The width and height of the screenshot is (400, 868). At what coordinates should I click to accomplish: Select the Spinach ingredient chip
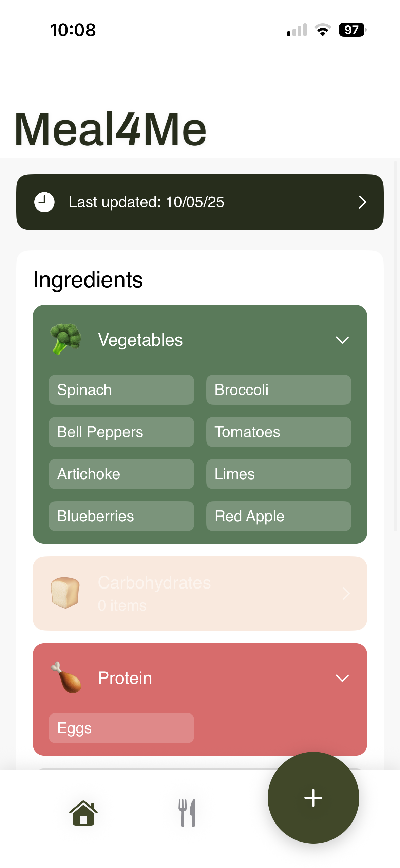coord(121,390)
